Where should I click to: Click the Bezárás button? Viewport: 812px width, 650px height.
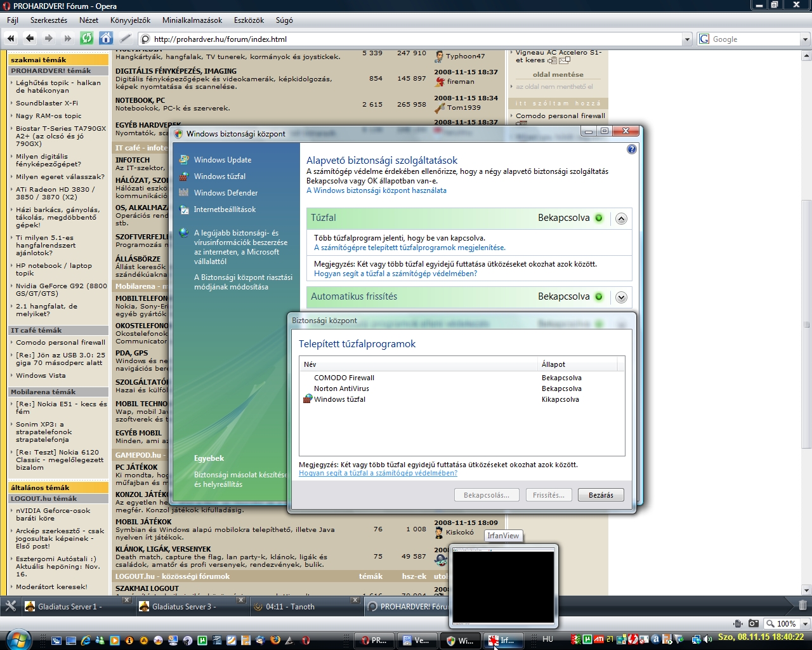[x=601, y=495]
